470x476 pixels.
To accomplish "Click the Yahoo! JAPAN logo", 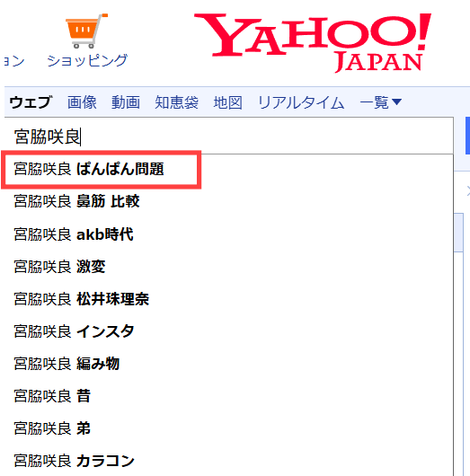I will [x=313, y=42].
